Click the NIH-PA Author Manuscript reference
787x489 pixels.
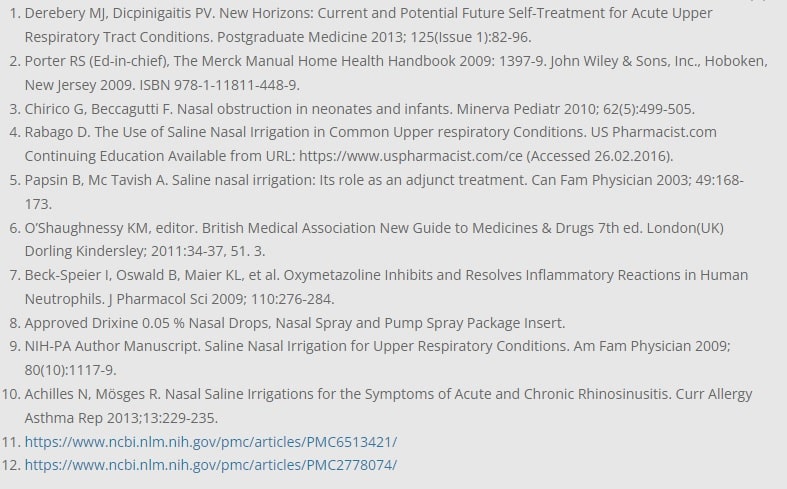pyautogui.click(x=300, y=346)
